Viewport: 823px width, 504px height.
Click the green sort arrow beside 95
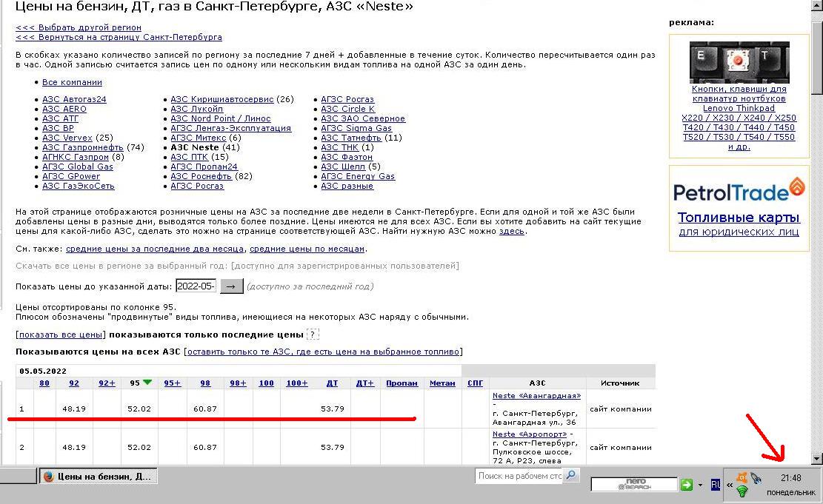(x=147, y=382)
